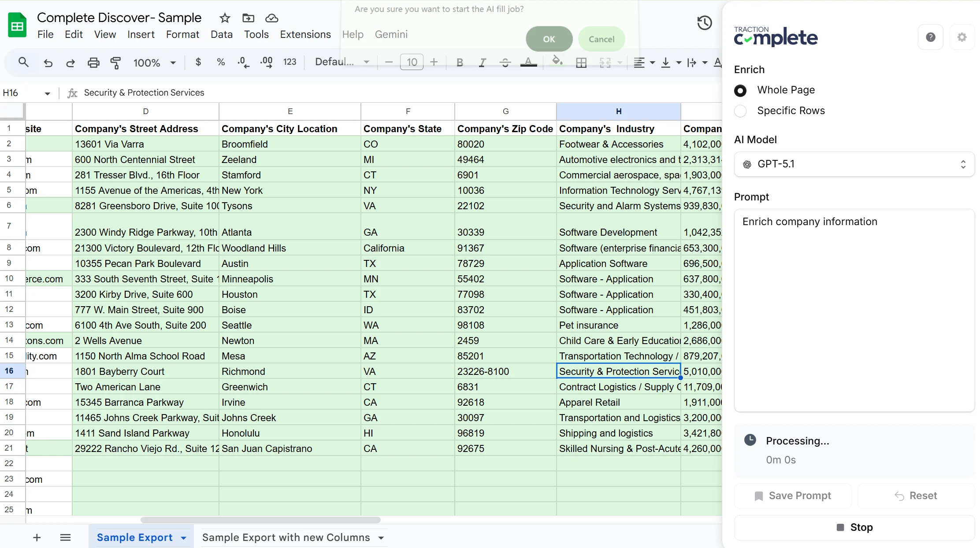Click the print icon in toolbar
Image resolution: width=980 pixels, height=548 pixels.
(x=93, y=63)
